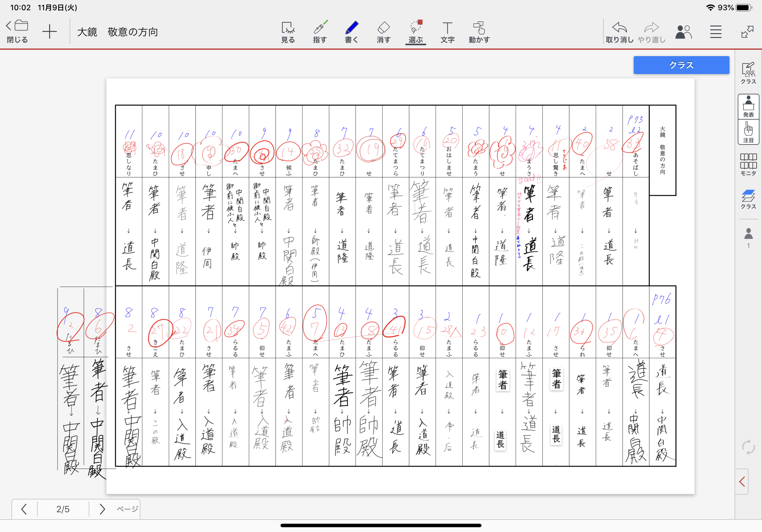Go to the next page with the right arrow

coord(102,509)
